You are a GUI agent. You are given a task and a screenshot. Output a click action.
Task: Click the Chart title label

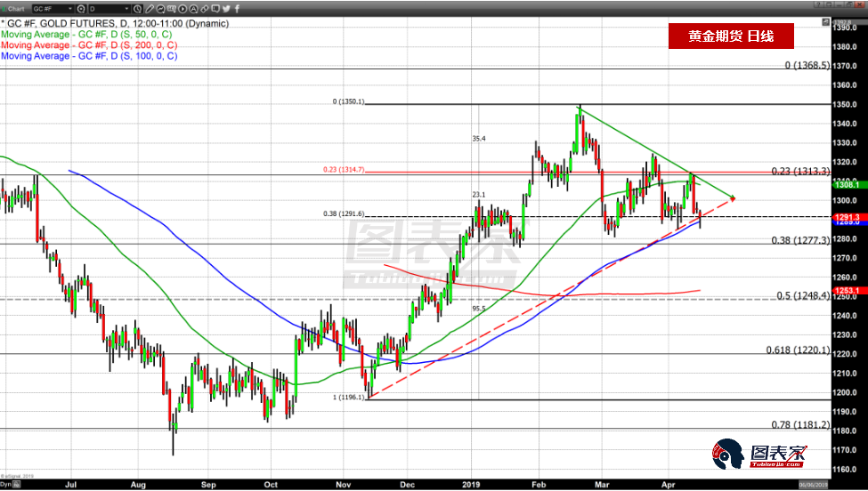tap(16, 9)
